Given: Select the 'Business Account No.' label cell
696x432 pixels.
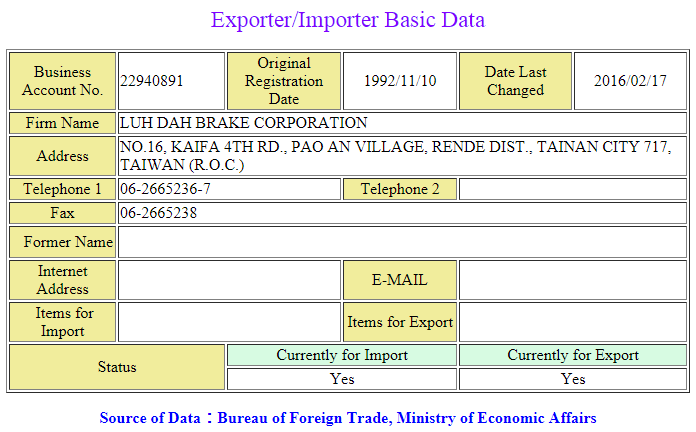Looking at the screenshot, I should point(63,81).
